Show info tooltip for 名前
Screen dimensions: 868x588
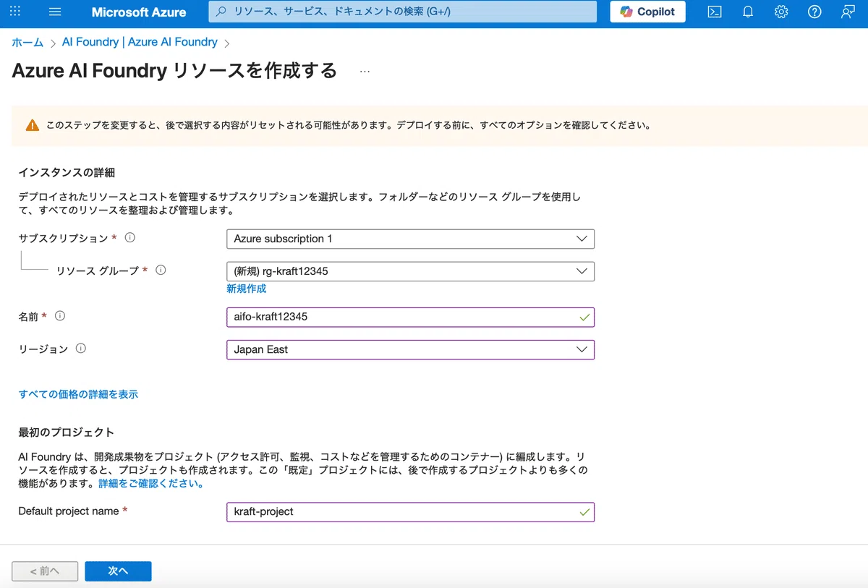tap(60, 316)
